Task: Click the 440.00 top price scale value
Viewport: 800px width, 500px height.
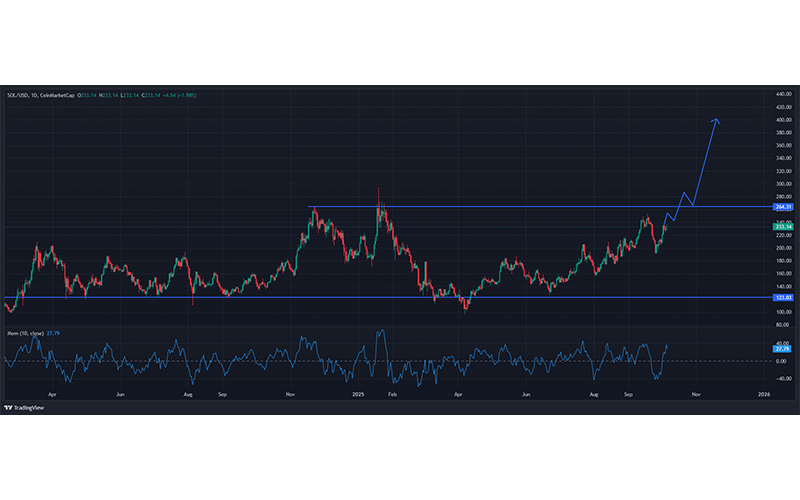Action: pyautogui.click(x=783, y=94)
